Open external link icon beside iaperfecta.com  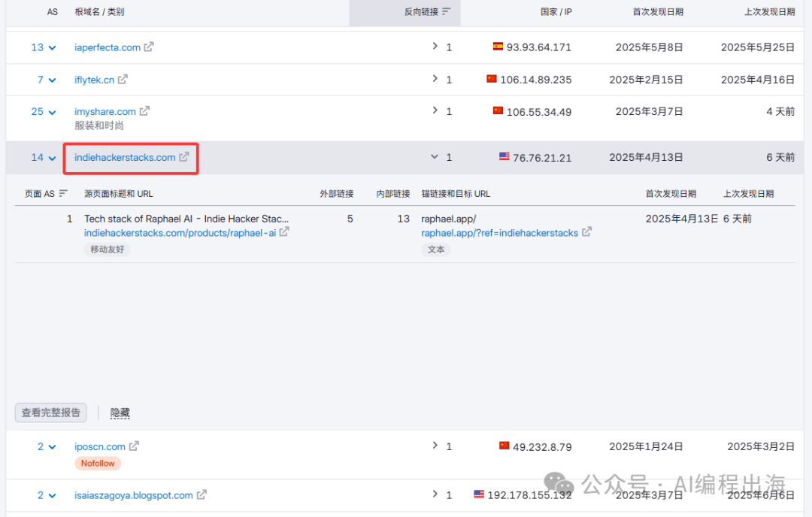[x=149, y=47]
